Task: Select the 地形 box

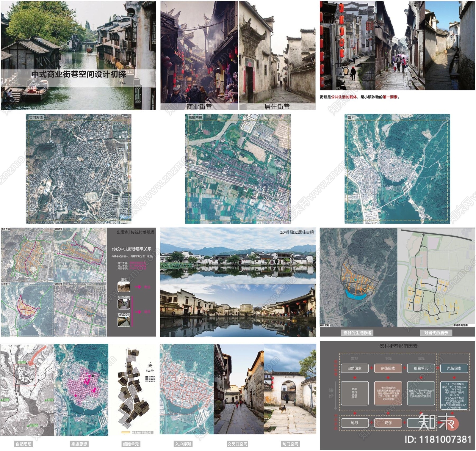Action: tap(355, 423)
